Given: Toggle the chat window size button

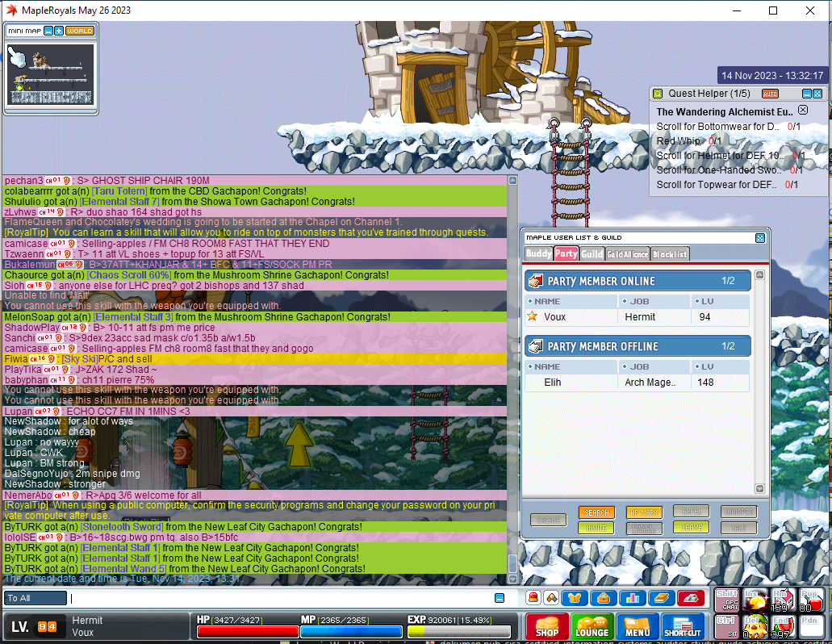Looking at the screenshot, I should pos(500,598).
